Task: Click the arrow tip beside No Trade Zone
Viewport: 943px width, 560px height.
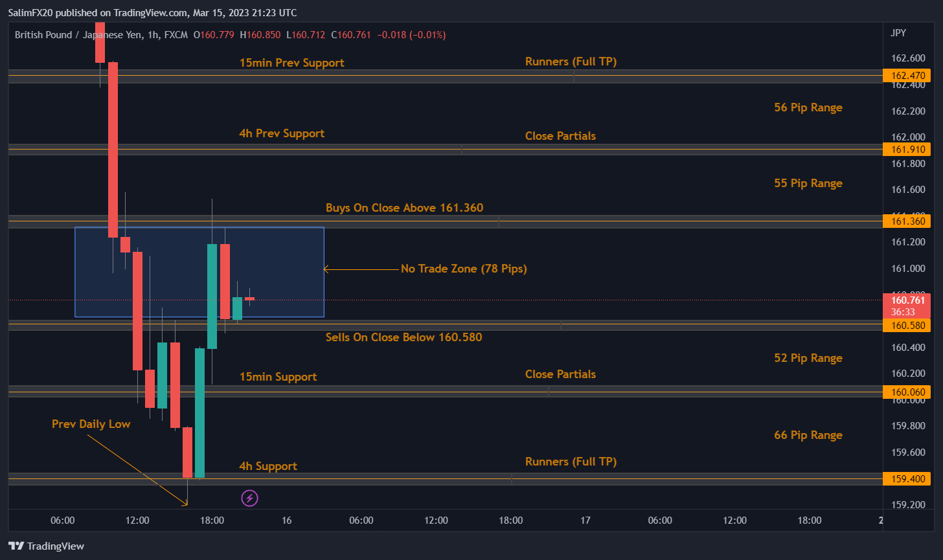Action: click(x=326, y=269)
